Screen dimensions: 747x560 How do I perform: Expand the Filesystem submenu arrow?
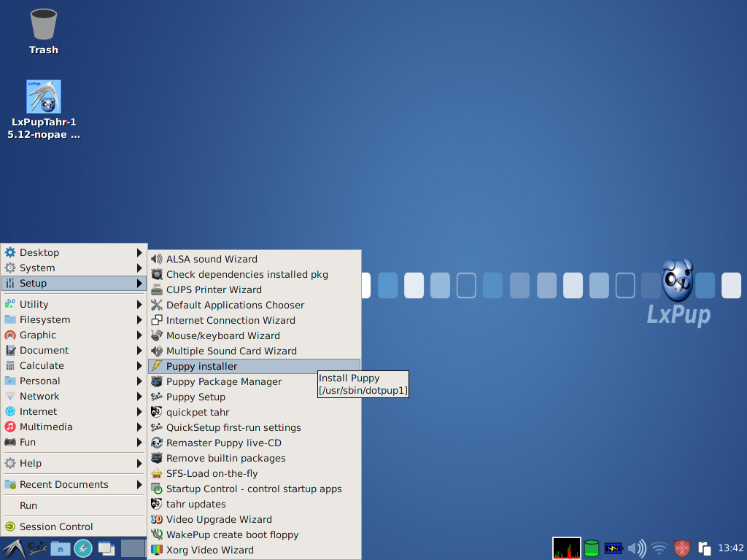(139, 319)
